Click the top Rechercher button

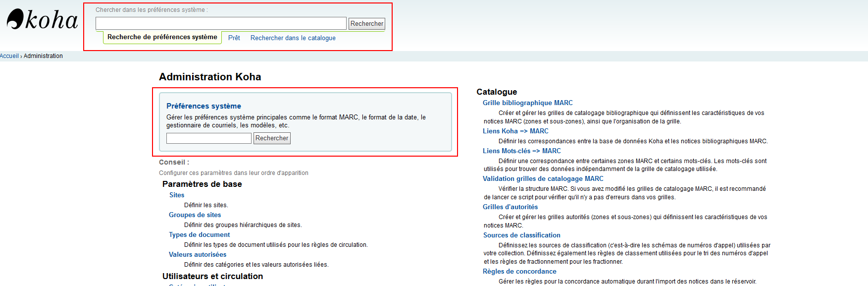pos(367,23)
